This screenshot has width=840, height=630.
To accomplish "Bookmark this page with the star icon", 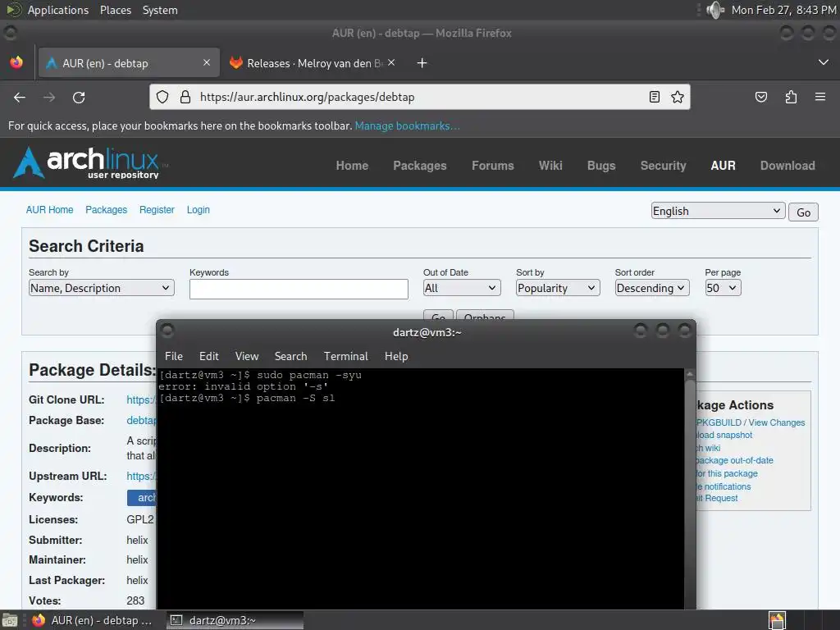I will click(677, 97).
